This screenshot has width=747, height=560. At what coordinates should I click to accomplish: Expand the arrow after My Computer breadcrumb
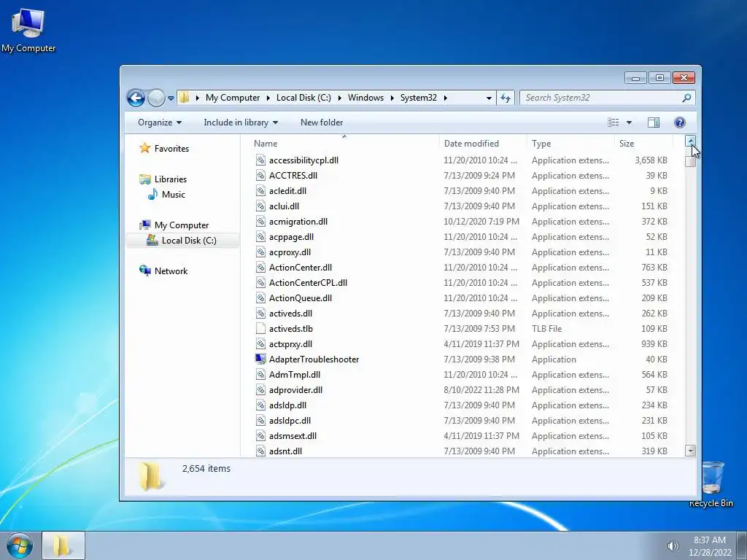pos(268,98)
